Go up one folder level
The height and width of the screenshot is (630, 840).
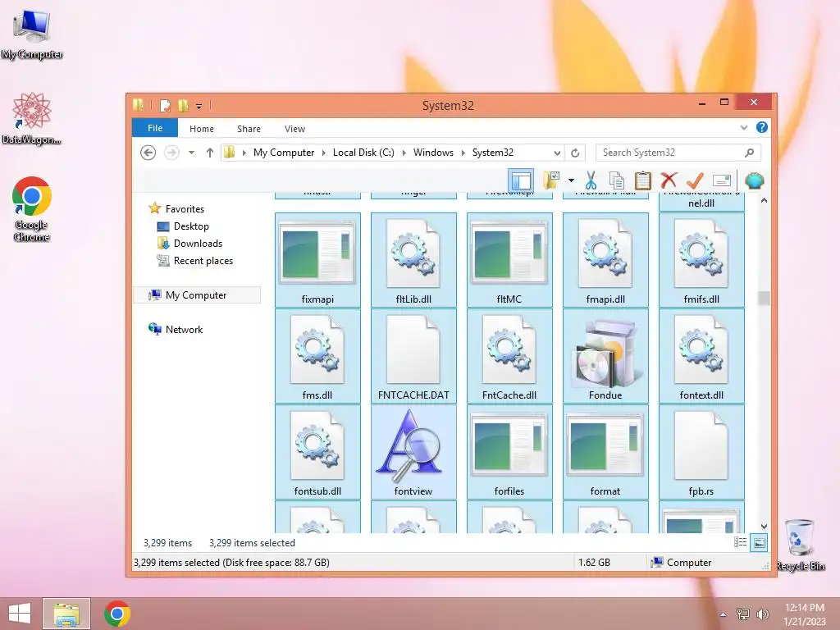[x=209, y=153]
